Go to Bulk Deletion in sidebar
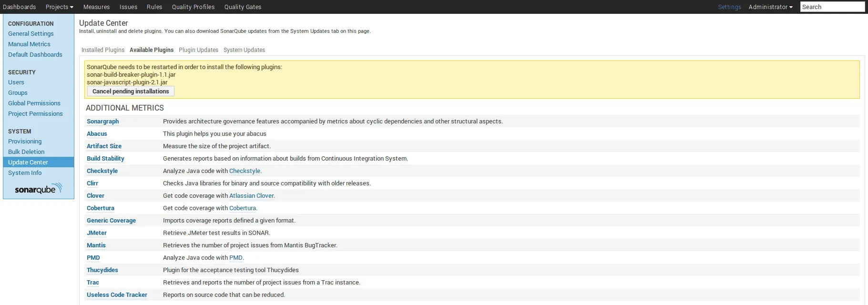The image size is (868, 305). (26, 152)
